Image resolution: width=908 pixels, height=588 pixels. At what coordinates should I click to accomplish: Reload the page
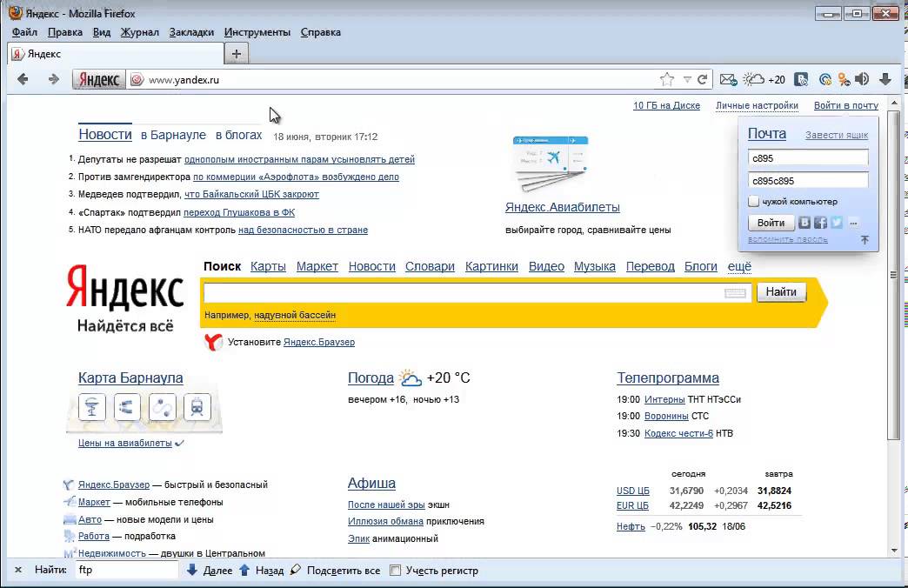pos(703,79)
